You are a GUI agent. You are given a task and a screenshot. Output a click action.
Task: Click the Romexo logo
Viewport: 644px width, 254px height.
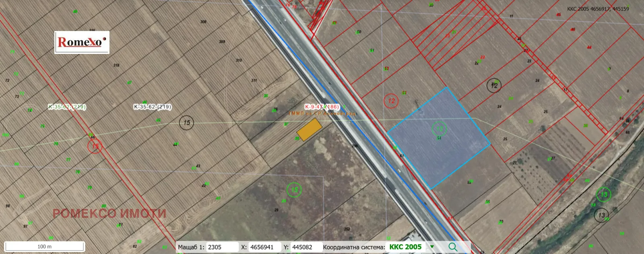click(x=82, y=42)
